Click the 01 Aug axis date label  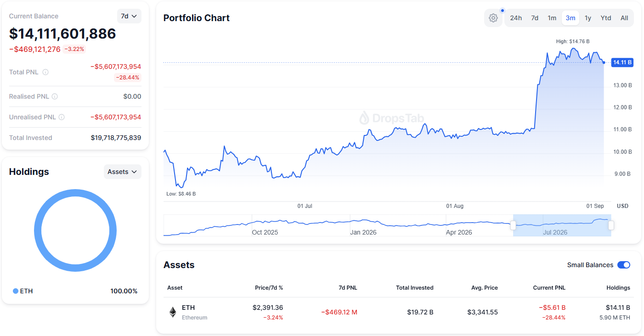click(455, 206)
